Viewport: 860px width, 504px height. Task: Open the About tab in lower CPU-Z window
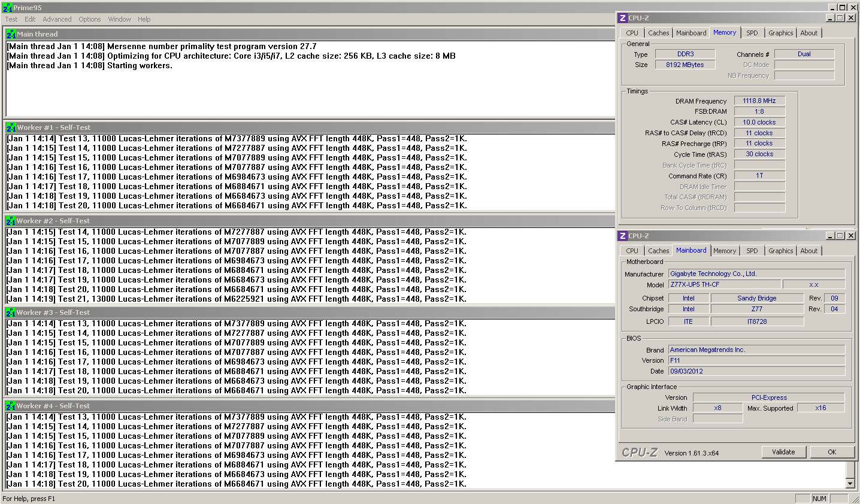pos(808,251)
